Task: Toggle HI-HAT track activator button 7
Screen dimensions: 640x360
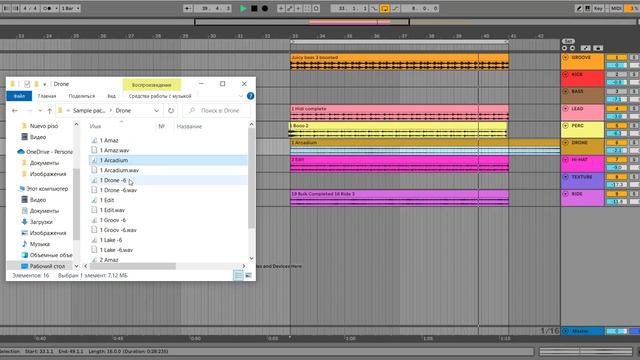Action: [x=617, y=160]
